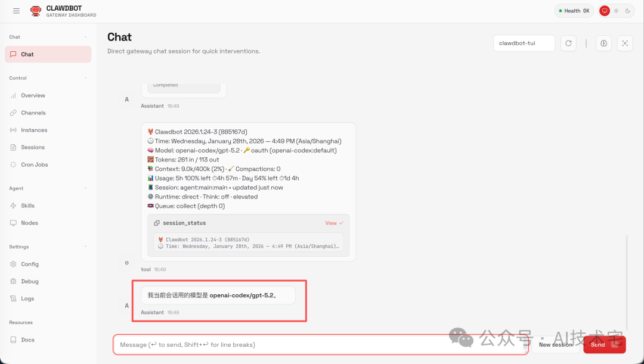
Task: Click the Overview bar chart icon
Action: coord(13,95)
